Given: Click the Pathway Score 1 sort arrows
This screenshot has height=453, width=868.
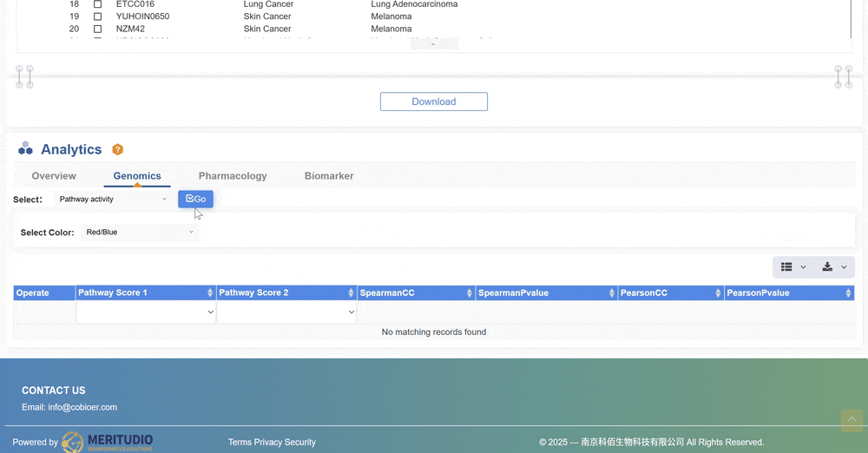Looking at the screenshot, I should click(210, 293).
